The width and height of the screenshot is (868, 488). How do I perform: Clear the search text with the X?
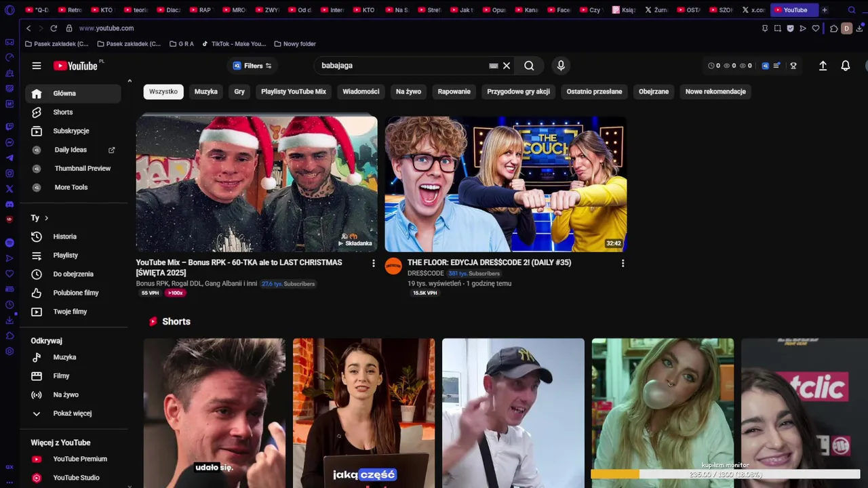pyautogui.click(x=507, y=66)
